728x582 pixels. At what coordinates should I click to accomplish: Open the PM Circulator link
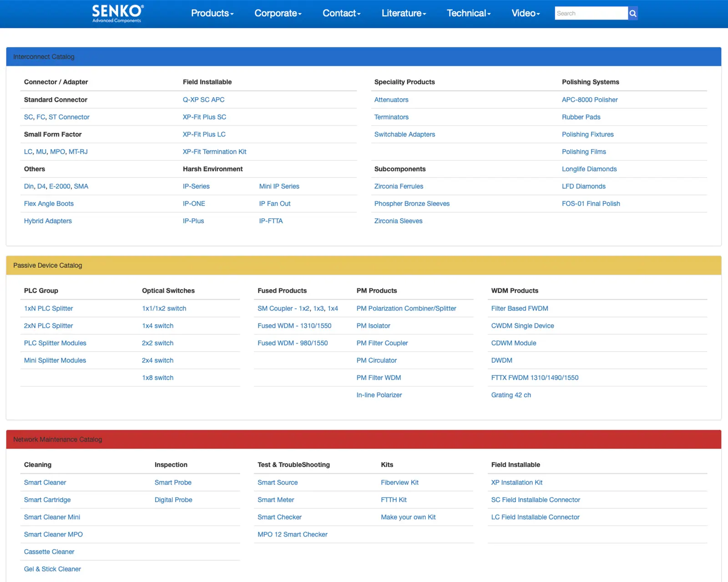pyautogui.click(x=377, y=360)
